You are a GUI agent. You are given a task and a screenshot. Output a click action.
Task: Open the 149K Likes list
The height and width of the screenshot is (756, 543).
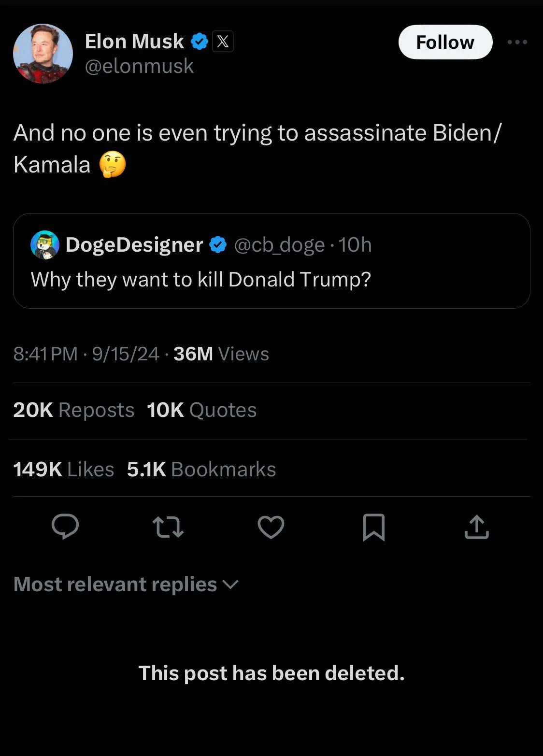point(63,470)
